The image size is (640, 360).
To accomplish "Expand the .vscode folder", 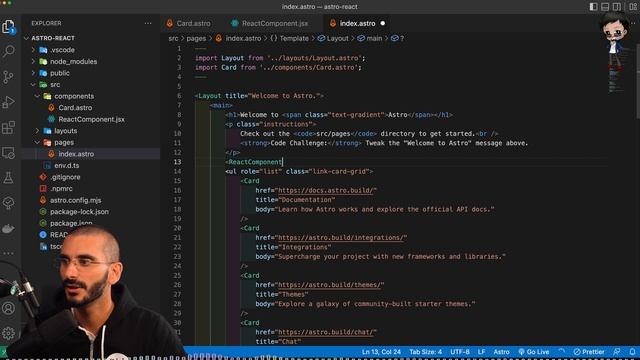I will tap(62, 50).
